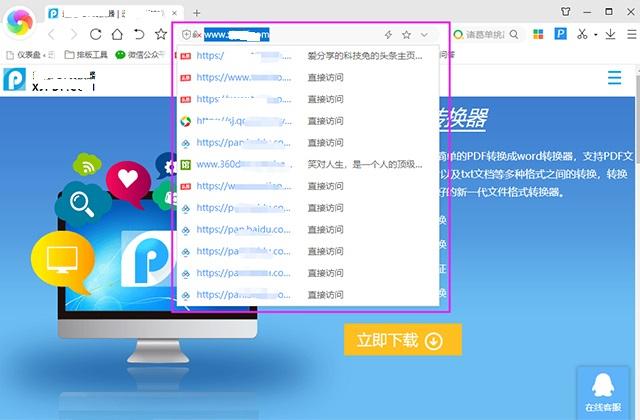The width and height of the screenshot is (640, 420).
Task: Click the blue P site logo on page
Action: point(14,79)
